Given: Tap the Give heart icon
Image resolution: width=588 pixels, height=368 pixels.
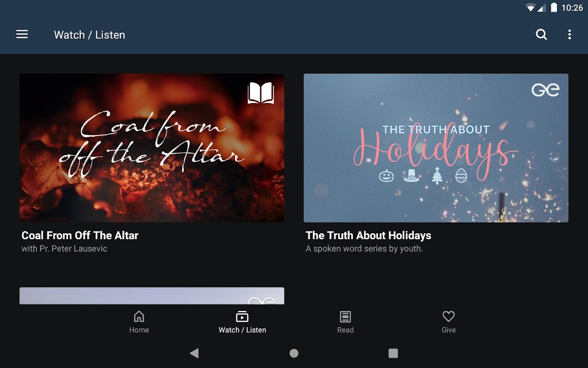Looking at the screenshot, I should [x=449, y=316].
